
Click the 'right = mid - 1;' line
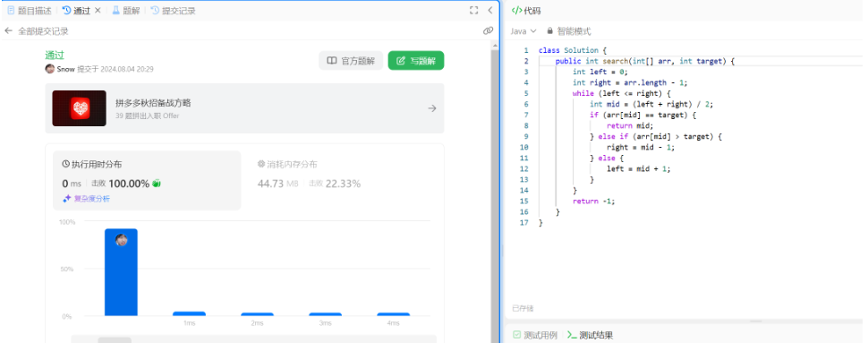(641, 148)
